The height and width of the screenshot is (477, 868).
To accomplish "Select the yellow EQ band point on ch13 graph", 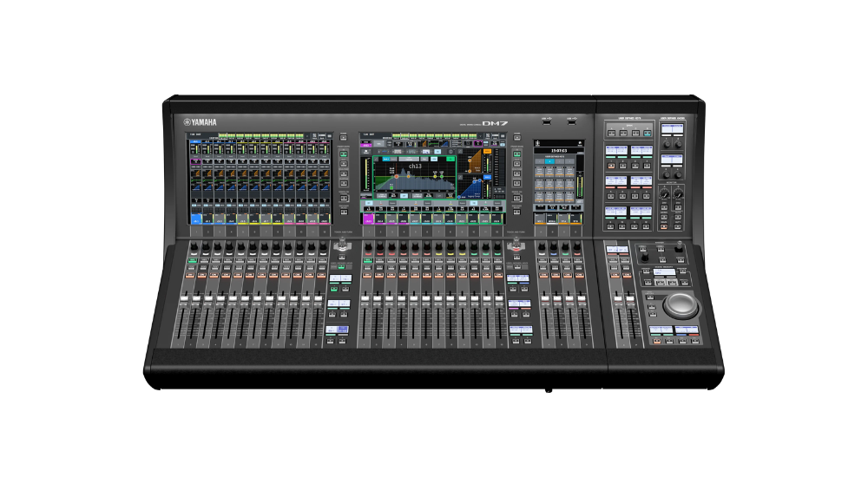I will (x=435, y=177).
